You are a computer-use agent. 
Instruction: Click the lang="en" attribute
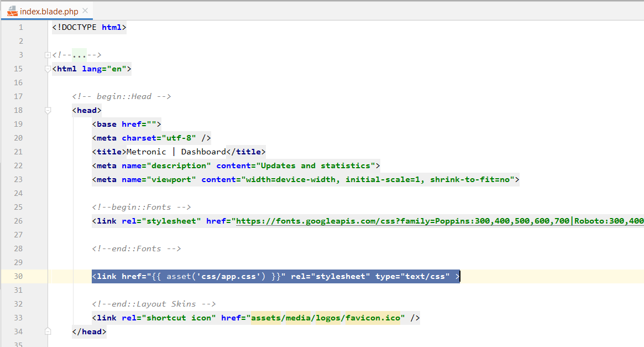104,69
